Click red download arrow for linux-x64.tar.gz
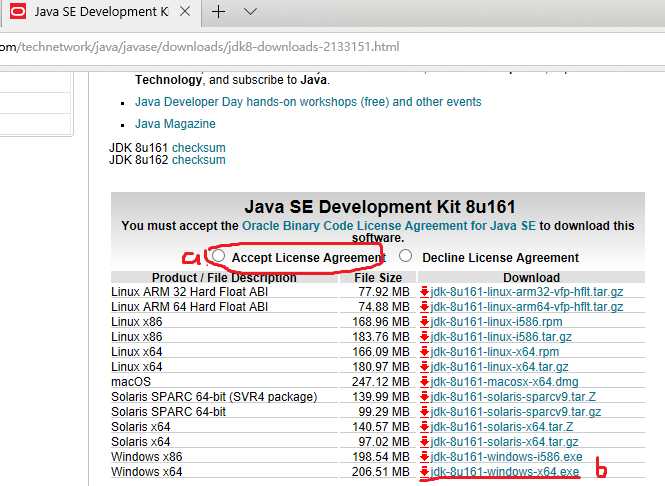Image resolution: width=665 pixels, height=486 pixels. click(424, 367)
